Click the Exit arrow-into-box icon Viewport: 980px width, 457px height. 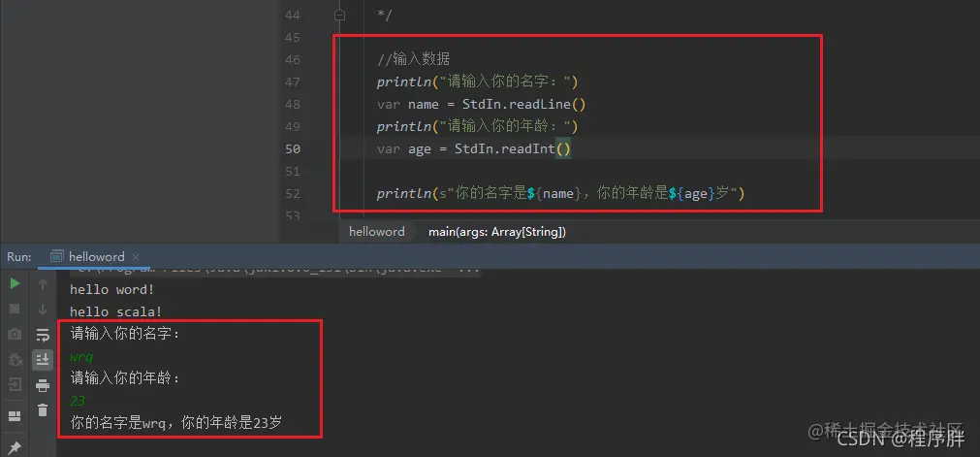tap(15, 384)
